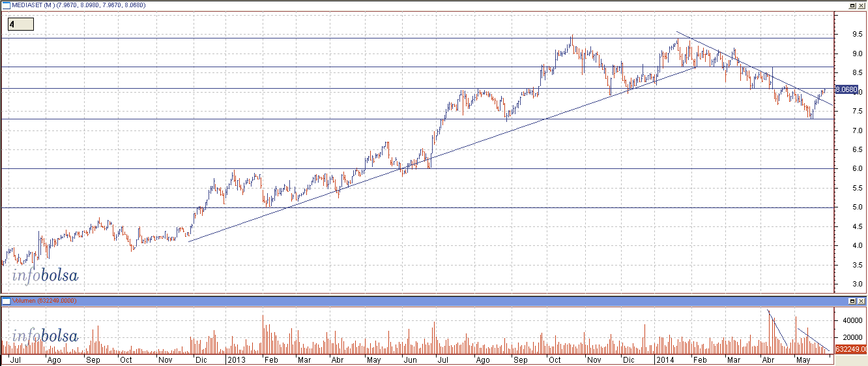Select the horizontal line at price 6.0
The width and height of the screenshot is (868, 366).
521,169
